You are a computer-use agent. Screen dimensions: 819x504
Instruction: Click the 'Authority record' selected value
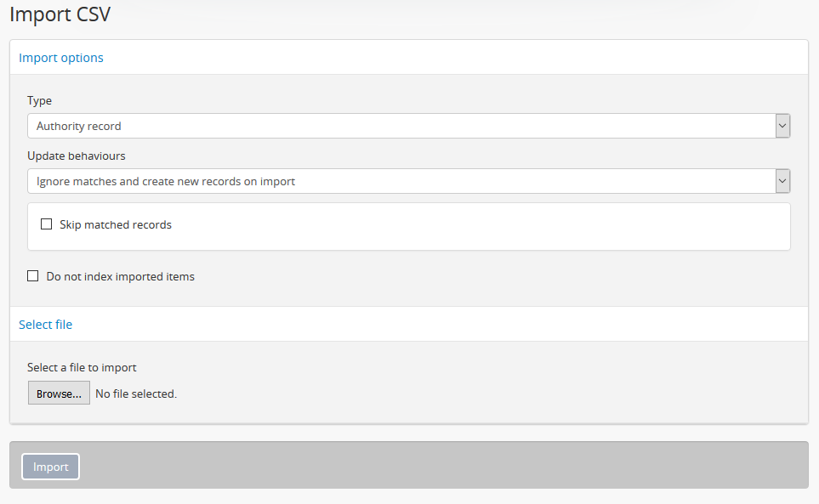[79, 126]
